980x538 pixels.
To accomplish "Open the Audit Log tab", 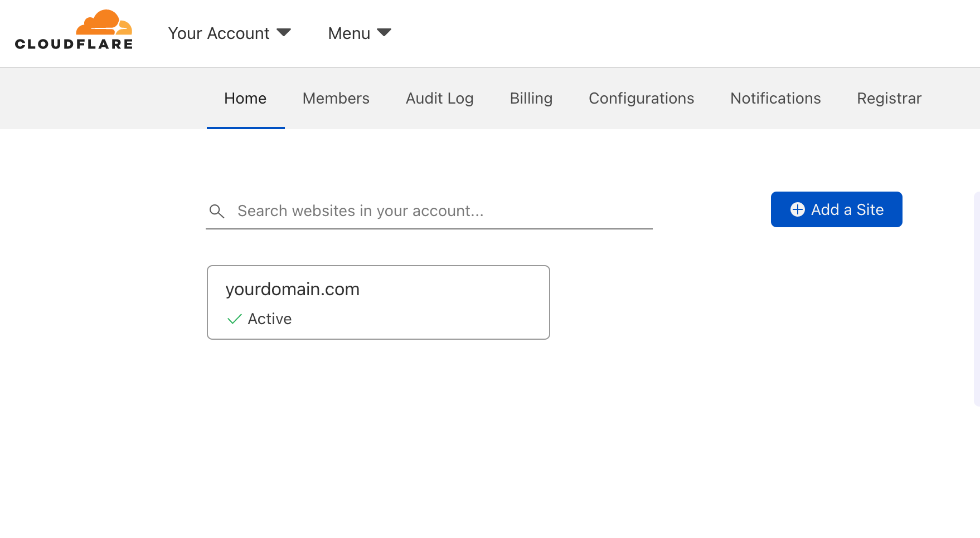I will click(x=439, y=99).
